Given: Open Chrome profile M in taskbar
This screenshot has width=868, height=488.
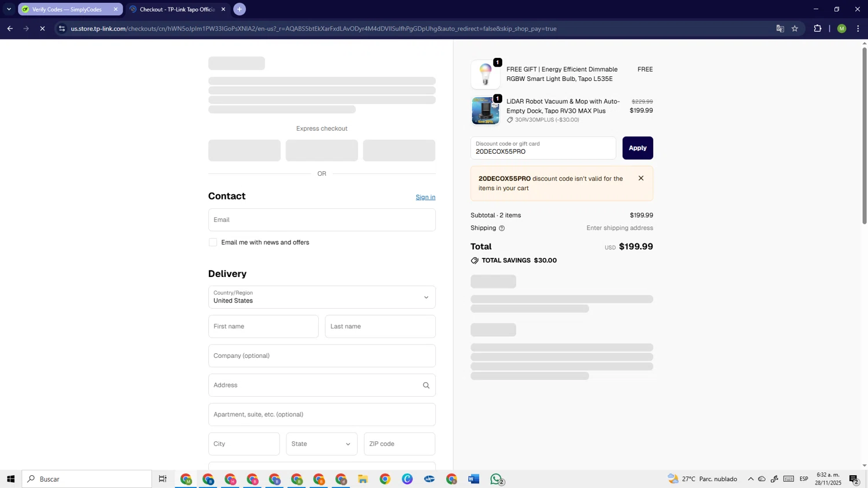Looking at the screenshot, I should point(186,479).
